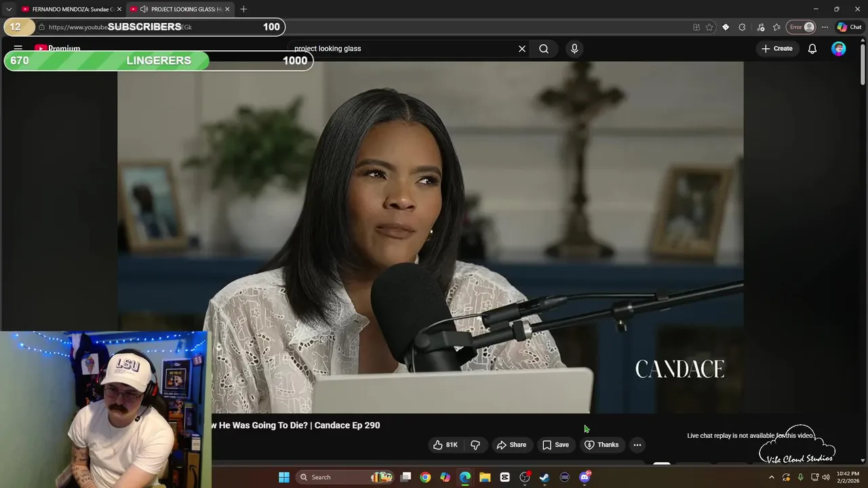Close the FERNANDO MENDOZA tab
Image resolution: width=868 pixels, height=488 pixels.
pyautogui.click(x=119, y=9)
